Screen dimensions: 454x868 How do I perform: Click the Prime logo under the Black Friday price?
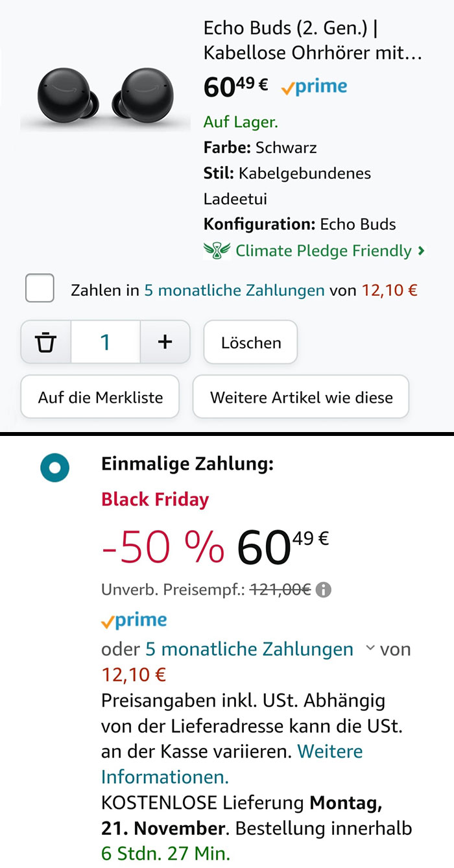[134, 620]
